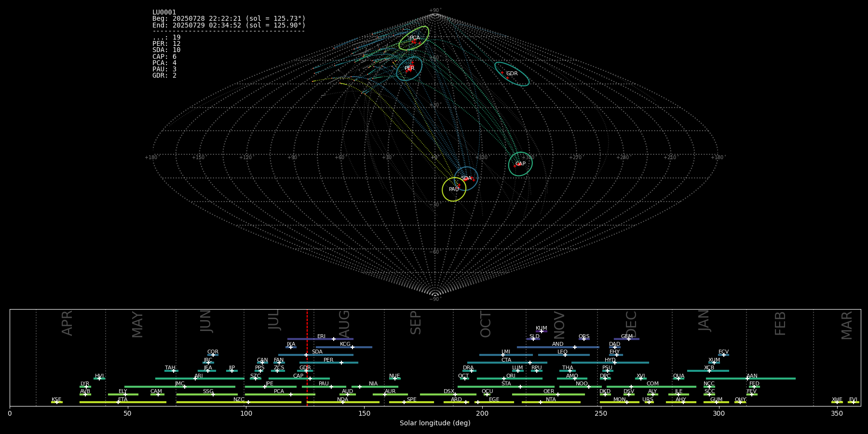The width and height of the screenshot is (868, 434).
Task: Click the 300 tick on solar longitude axis
Action: click(719, 413)
